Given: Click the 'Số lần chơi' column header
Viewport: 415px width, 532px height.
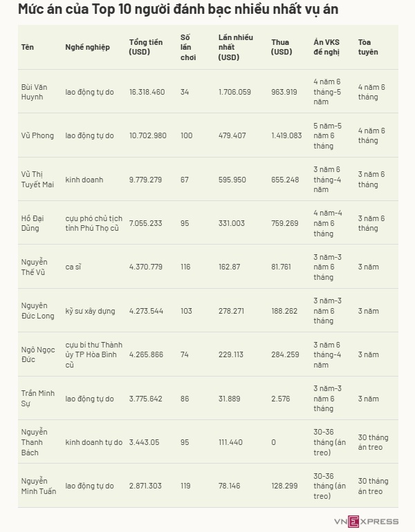Looking at the screenshot, I should coord(188,47).
